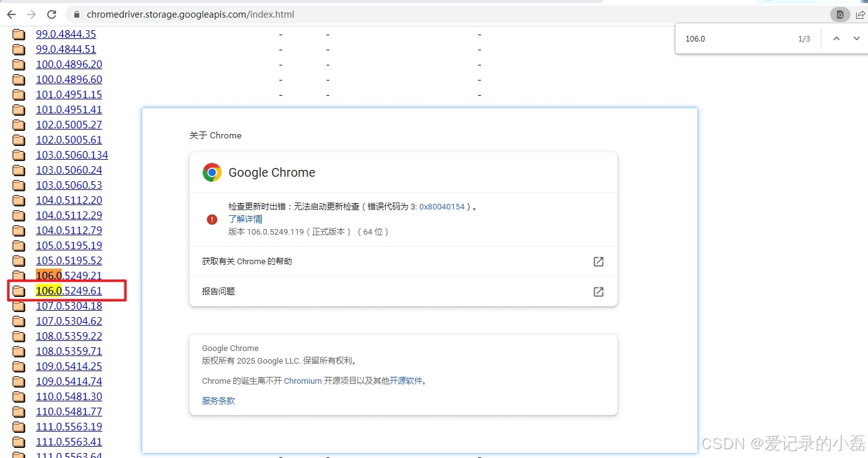Open the 104.0.5112.29 folder link
Screen dimensions: 868x458
(69, 215)
